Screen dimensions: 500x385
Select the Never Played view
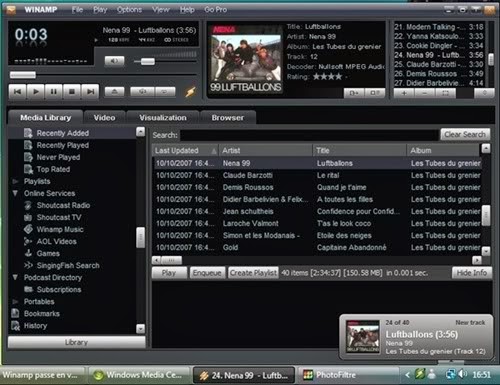58,157
